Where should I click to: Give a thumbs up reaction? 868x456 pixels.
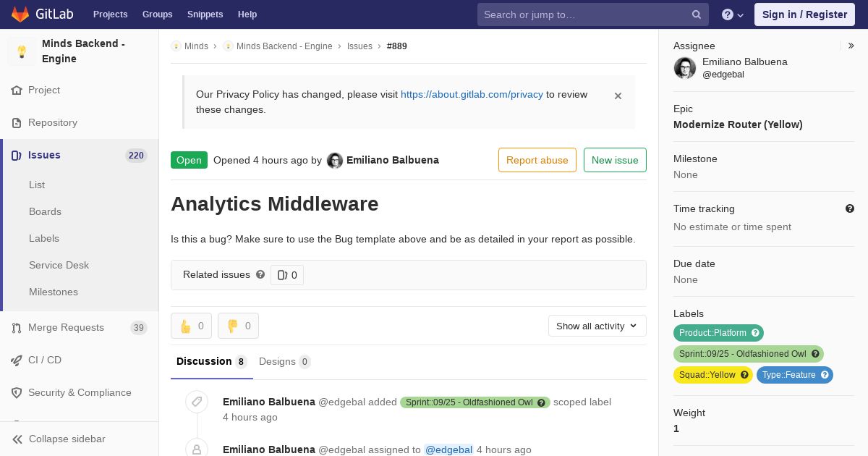pyautogui.click(x=192, y=326)
